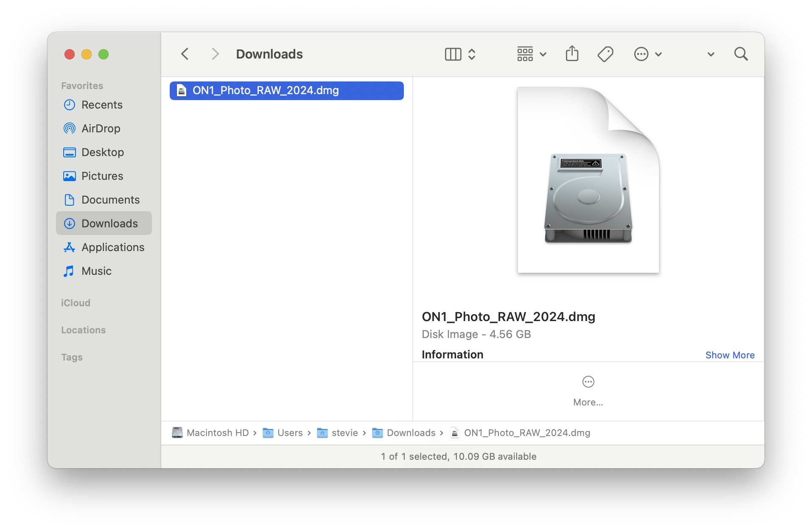812x531 pixels.
Task: Select ON1_Photo_RAW_2024.dmg in file list
Action: tap(286, 90)
